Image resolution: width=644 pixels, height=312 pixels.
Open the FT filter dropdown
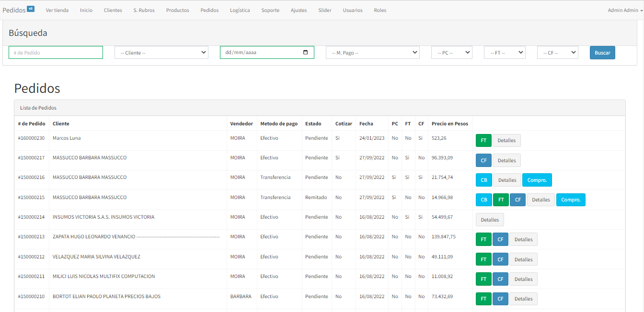(x=504, y=53)
